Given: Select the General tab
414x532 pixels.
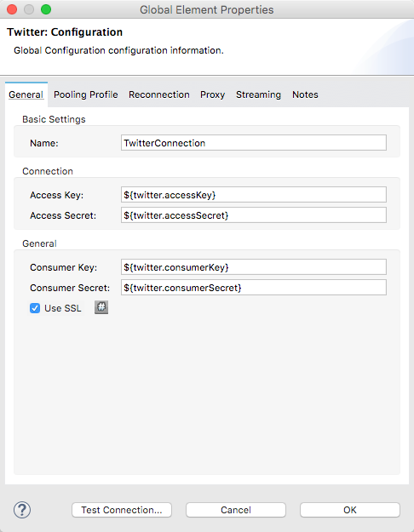Looking at the screenshot, I should 26,94.
